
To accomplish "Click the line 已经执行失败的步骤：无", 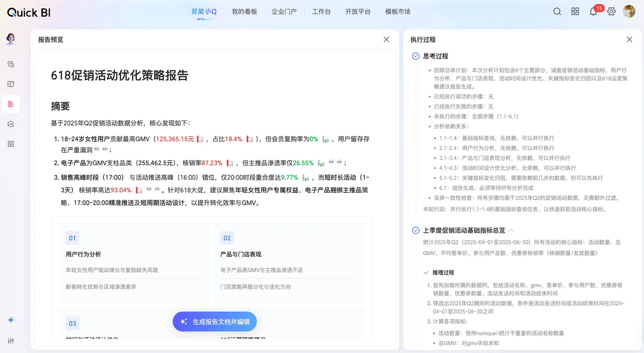I will (x=463, y=106).
